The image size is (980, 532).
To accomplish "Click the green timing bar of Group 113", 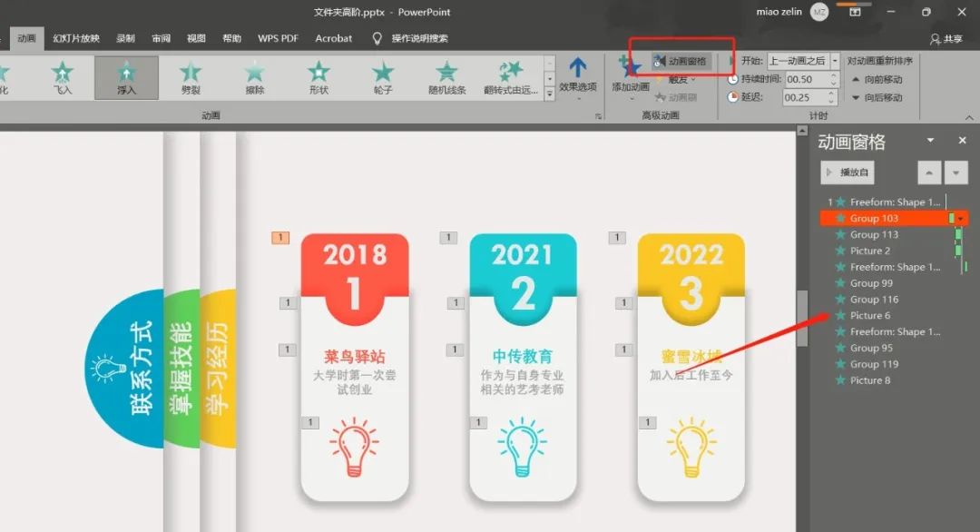I will click(958, 234).
